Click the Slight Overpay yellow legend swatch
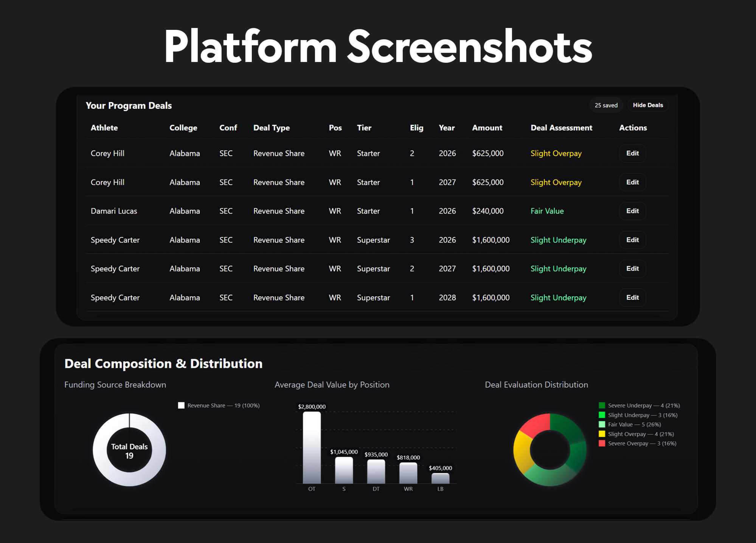This screenshot has width=756, height=543. pyautogui.click(x=602, y=434)
